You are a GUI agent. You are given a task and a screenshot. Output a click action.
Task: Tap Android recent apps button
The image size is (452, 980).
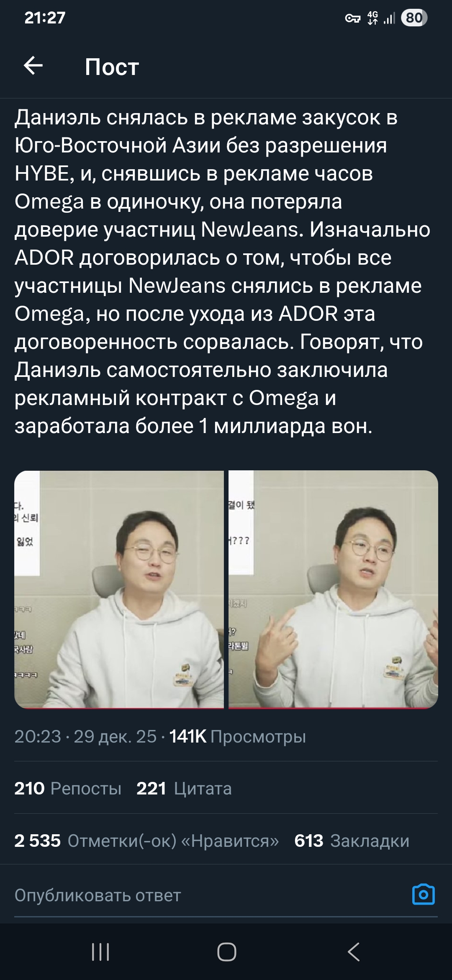click(100, 952)
